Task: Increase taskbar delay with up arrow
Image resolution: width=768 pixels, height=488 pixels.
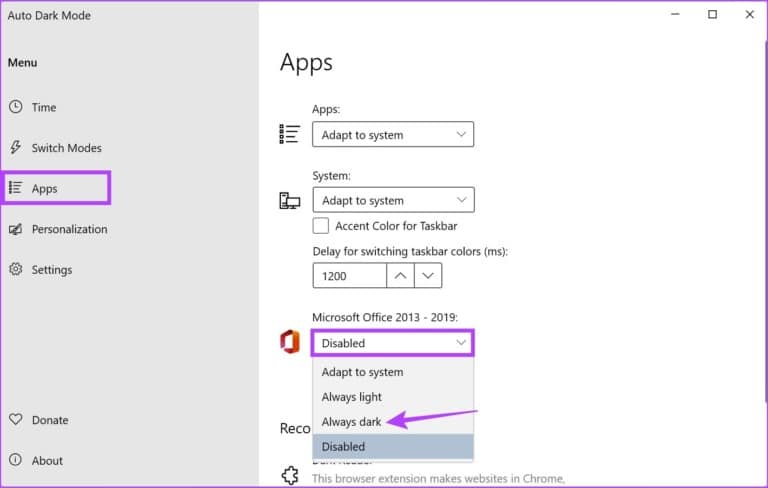Action: pos(400,276)
